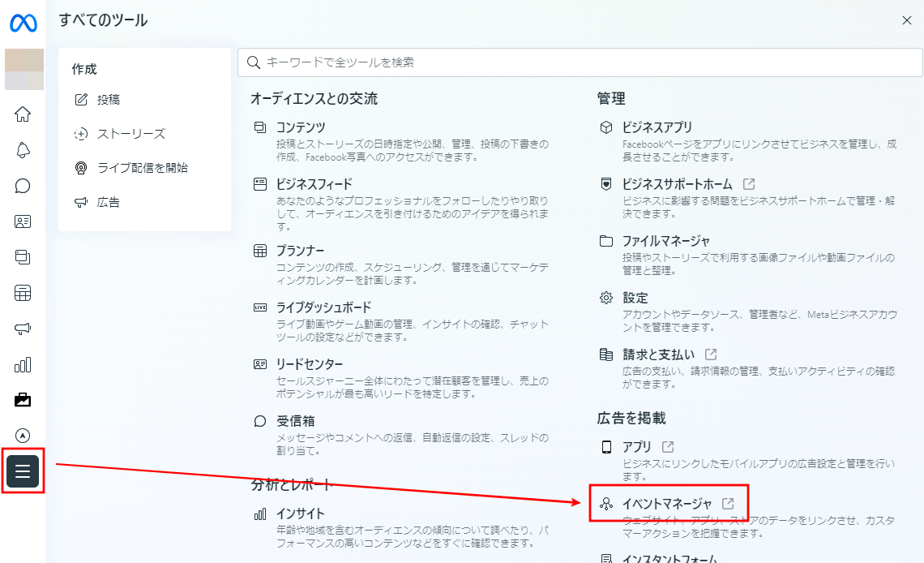Click the hamburger all tools menu icon
Screen dimensions: 924x563
click(23, 471)
